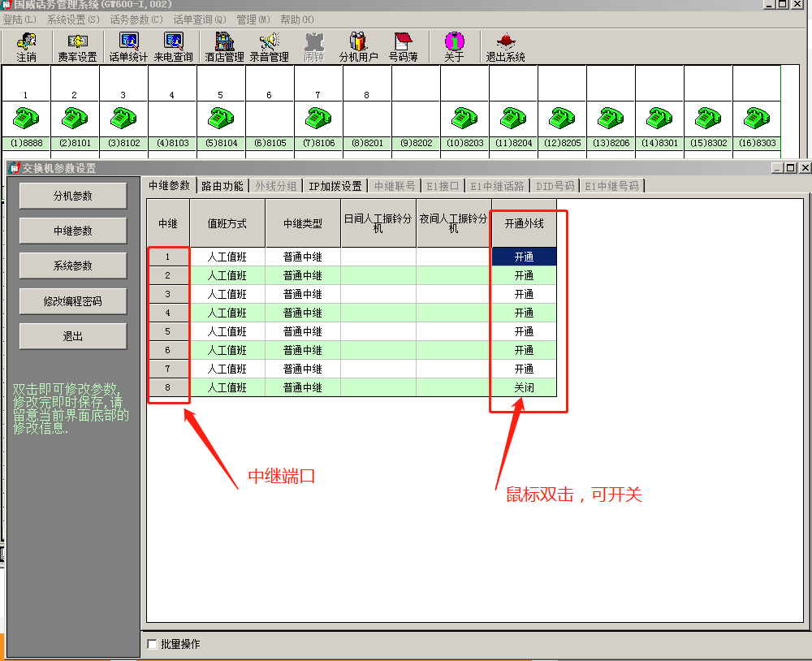The height and width of the screenshot is (661, 812).
Task: Click the 修改编程密码 button
Action: [x=73, y=301]
